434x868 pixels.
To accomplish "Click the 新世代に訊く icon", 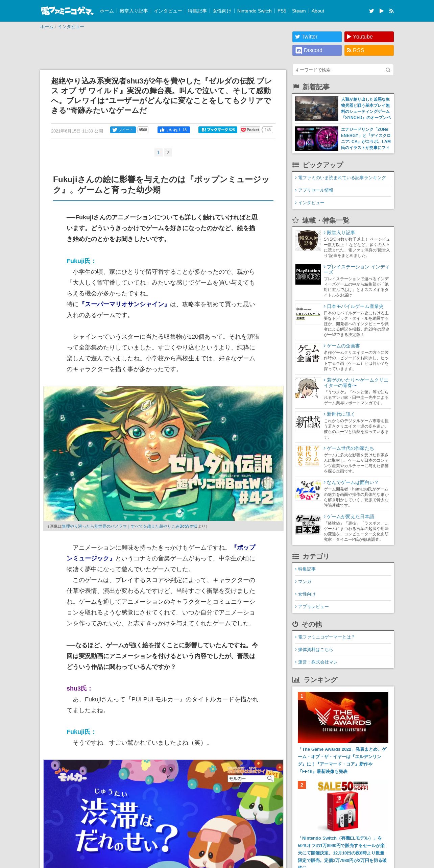I will [x=308, y=422].
